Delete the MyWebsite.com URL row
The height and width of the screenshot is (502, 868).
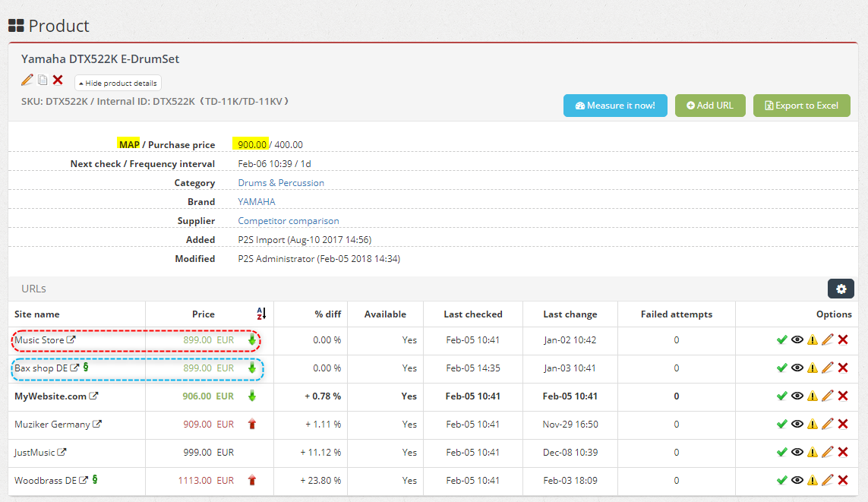843,396
